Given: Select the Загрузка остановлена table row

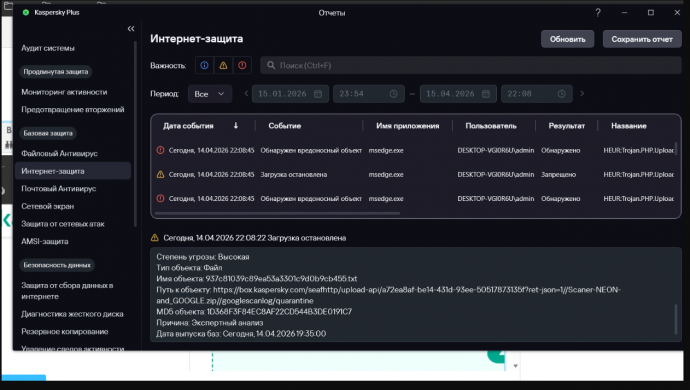Looking at the screenshot, I should pos(414,174).
